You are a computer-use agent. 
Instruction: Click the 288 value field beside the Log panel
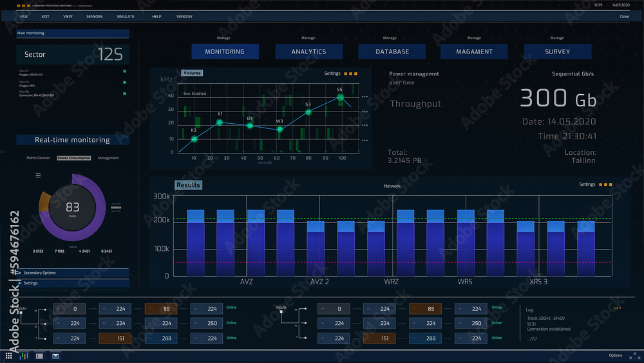(426, 338)
